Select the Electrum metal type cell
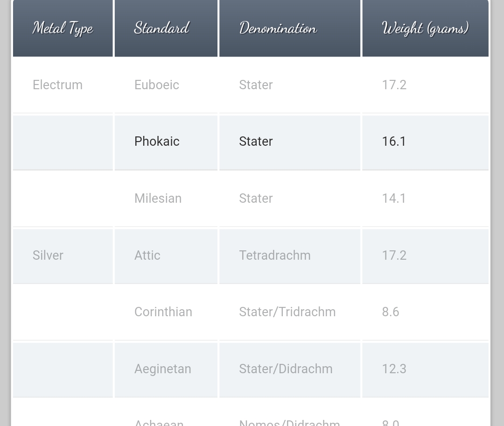The image size is (504, 426). (63, 85)
